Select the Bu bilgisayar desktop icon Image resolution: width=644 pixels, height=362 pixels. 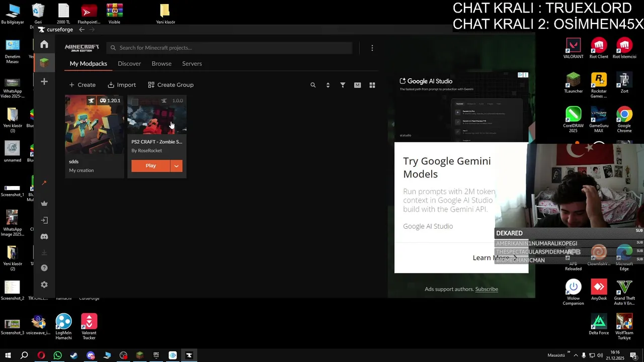(x=13, y=14)
